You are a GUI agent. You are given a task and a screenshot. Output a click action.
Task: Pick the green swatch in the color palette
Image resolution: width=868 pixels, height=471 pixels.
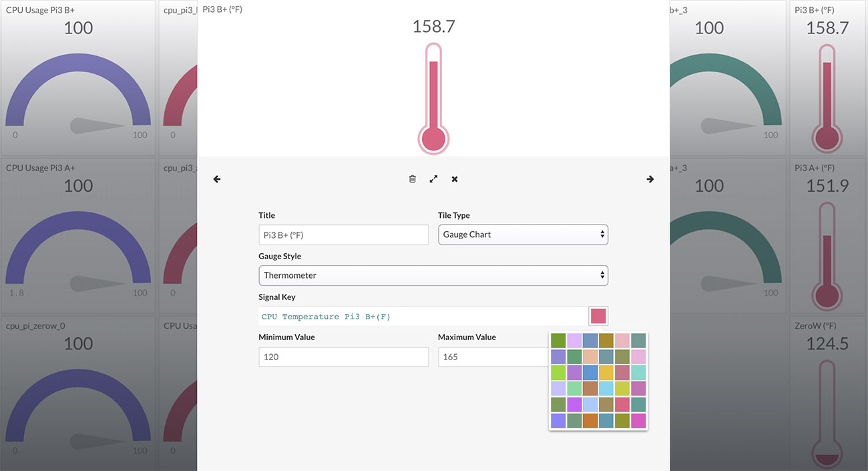(x=558, y=340)
